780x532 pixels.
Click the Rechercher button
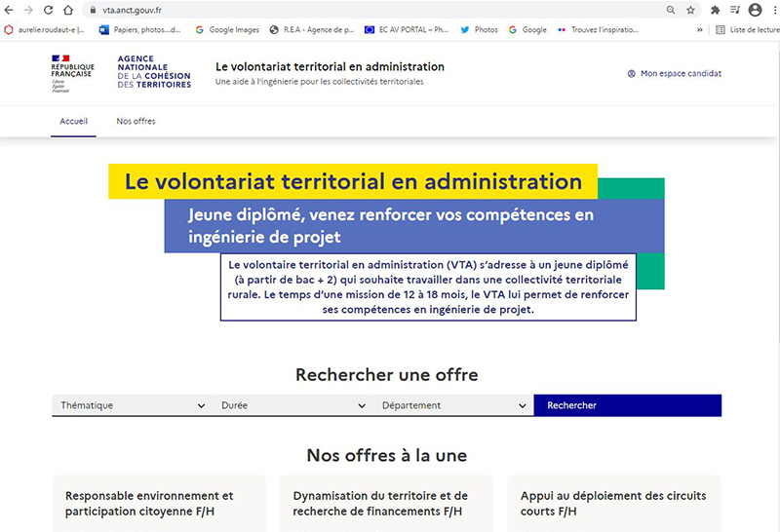(628, 405)
